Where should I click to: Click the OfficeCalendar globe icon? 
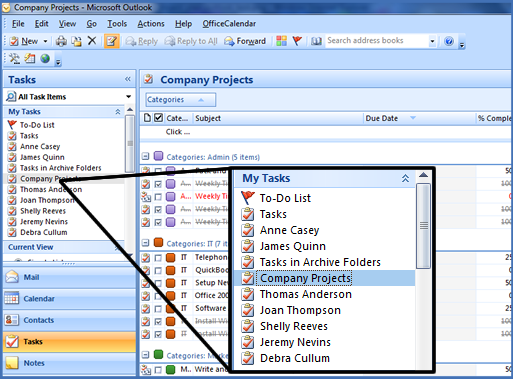(x=45, y=59)
